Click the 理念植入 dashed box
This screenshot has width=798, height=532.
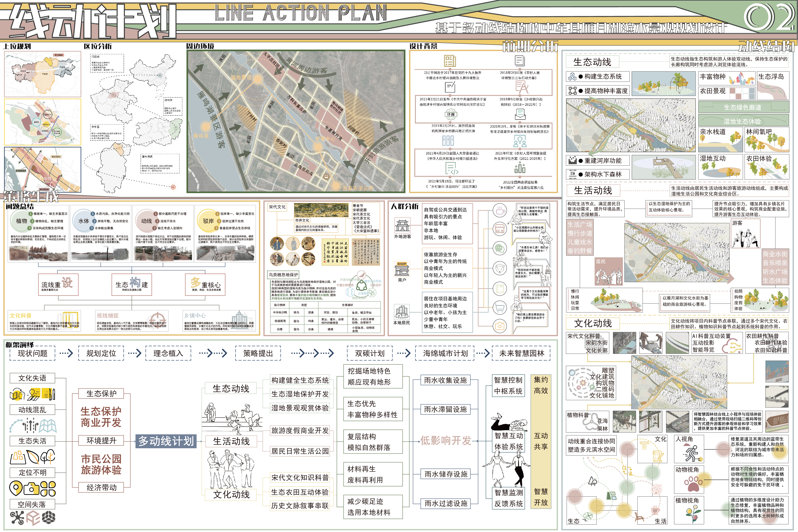(168, 353)
